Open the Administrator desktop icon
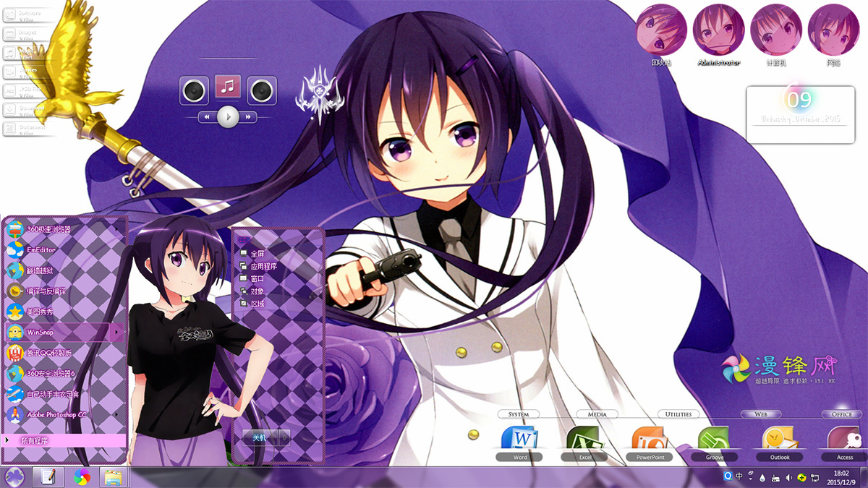Viewport: 868px width, 488px height. (718, 35)
